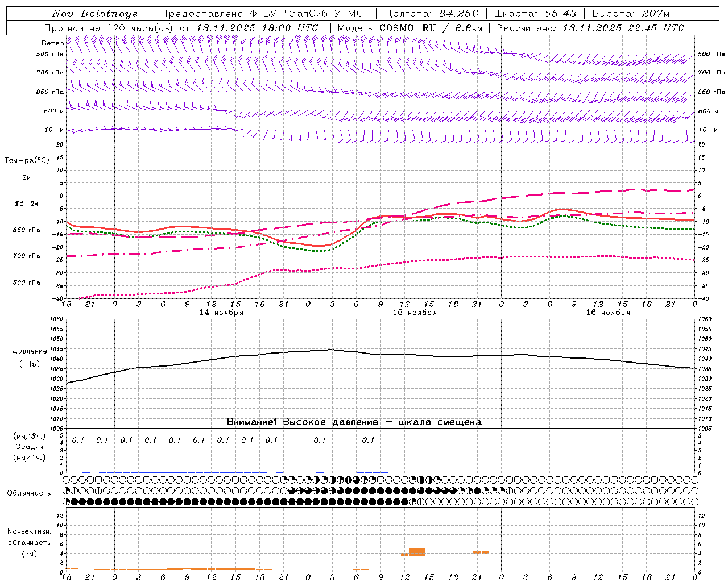
Task: Click the 'Ветер' wind panel label
Action: [52, 43]
